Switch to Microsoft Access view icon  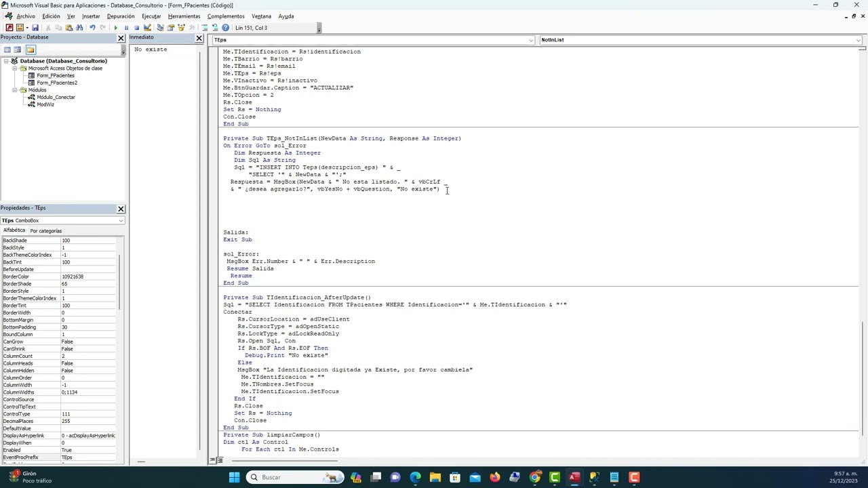[x=9, y=28]
